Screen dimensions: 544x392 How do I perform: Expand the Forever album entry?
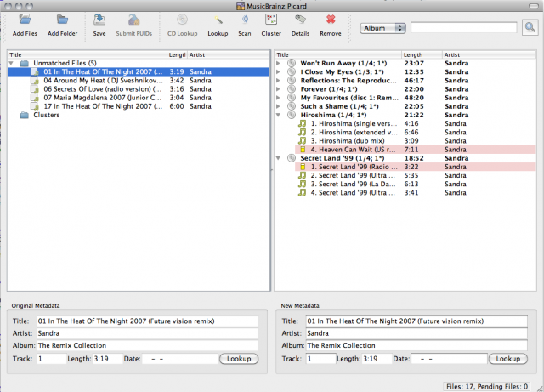pos(278,89)
